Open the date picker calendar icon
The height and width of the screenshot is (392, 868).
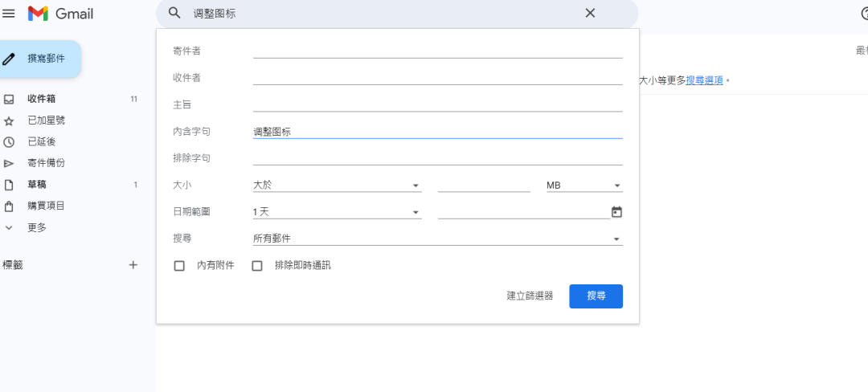(616, 212)
